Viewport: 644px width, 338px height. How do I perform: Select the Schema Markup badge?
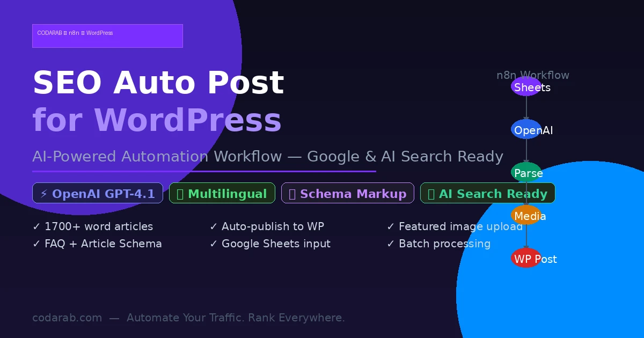pos(347,194)
